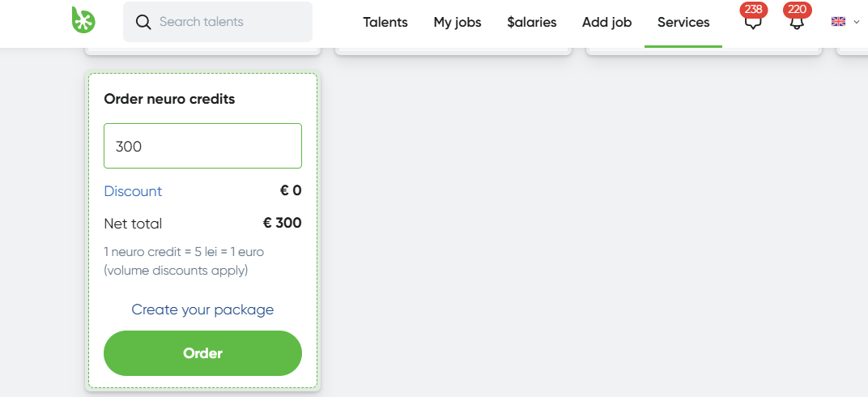The width and height of the screenshot is (868, 397).
Task: Click the magnifier icon in search bar
Action: (x=143, y=22)
